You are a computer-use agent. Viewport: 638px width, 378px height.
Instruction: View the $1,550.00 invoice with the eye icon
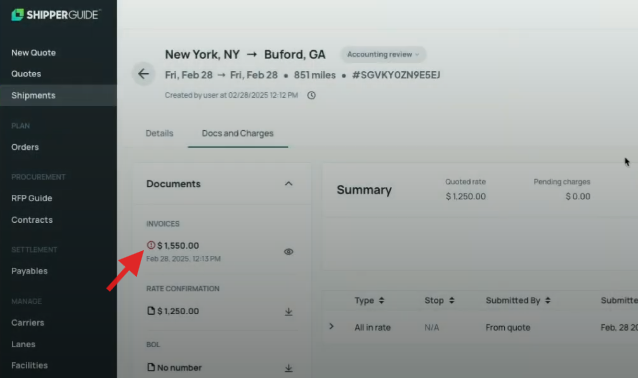(x=288, y=251)
